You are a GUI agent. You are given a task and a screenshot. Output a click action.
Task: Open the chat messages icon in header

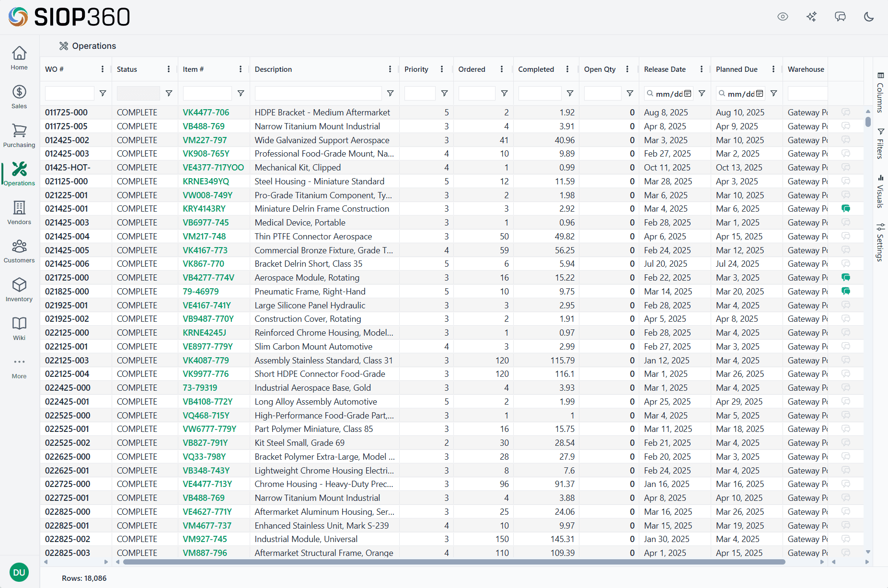(x=840, y=17)
